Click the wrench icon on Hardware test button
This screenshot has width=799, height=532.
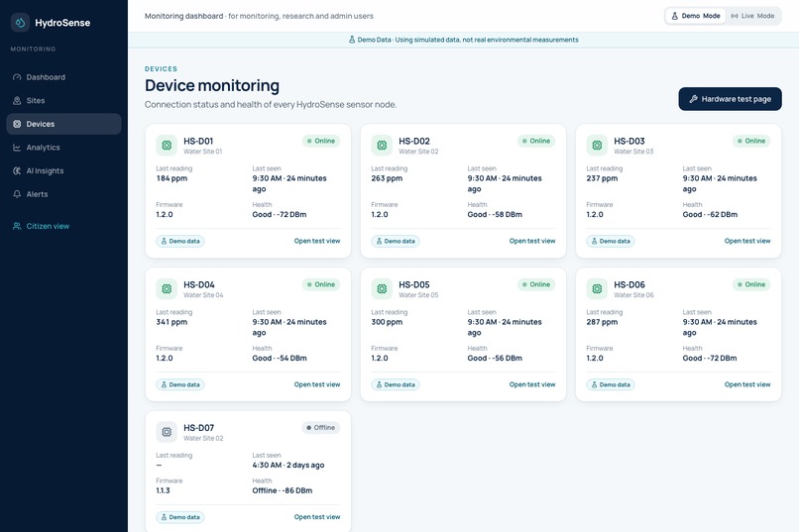point(694,99)
